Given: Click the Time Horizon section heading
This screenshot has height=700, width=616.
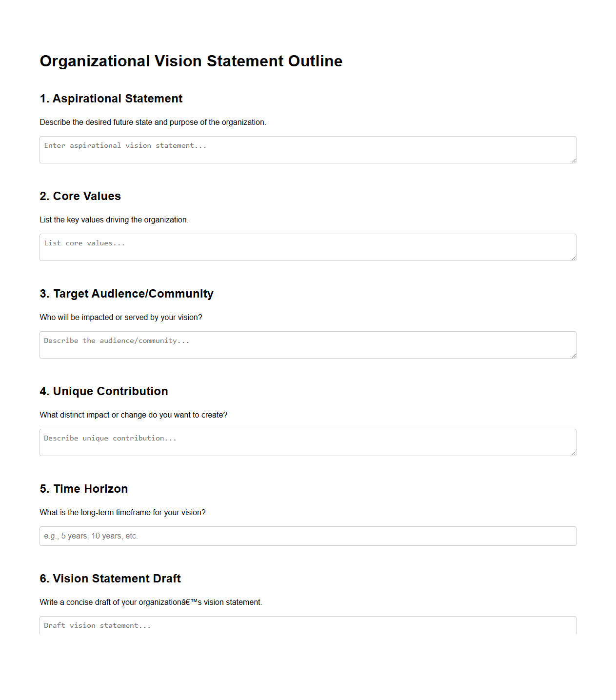Looking at the screenshot, I should pos(83,488).
